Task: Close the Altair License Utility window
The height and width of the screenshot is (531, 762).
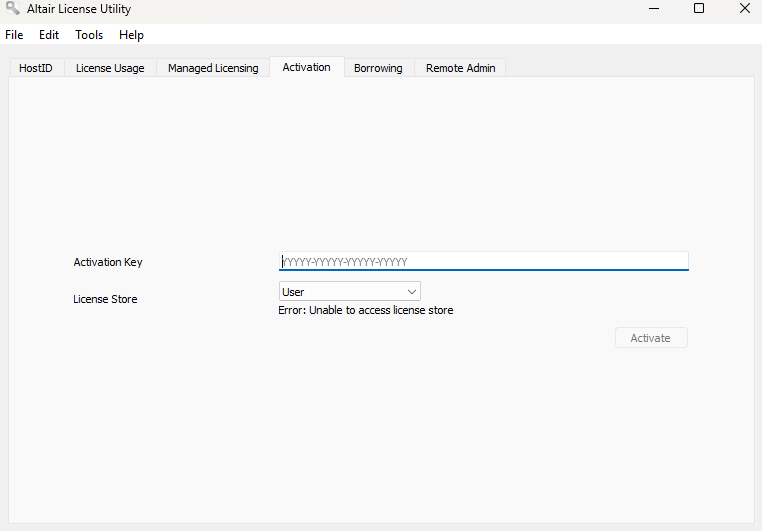Action: pyautogui.click(x=745, y=8)
